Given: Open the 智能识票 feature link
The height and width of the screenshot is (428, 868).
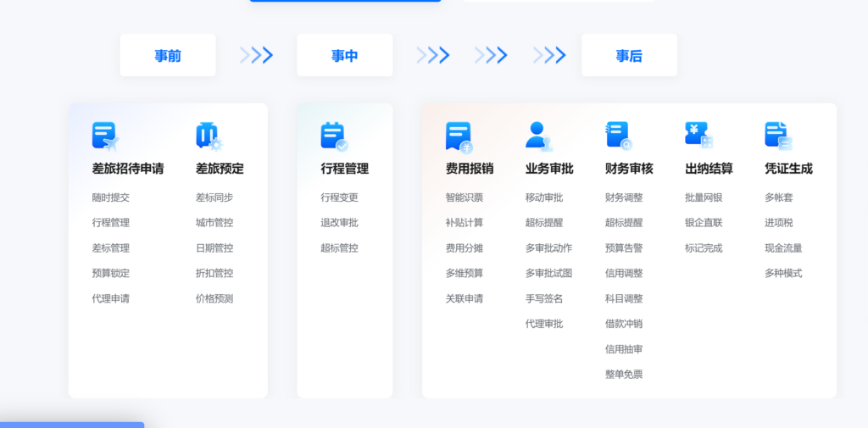Looking at the screenshot, I should [x=464, y=197].
